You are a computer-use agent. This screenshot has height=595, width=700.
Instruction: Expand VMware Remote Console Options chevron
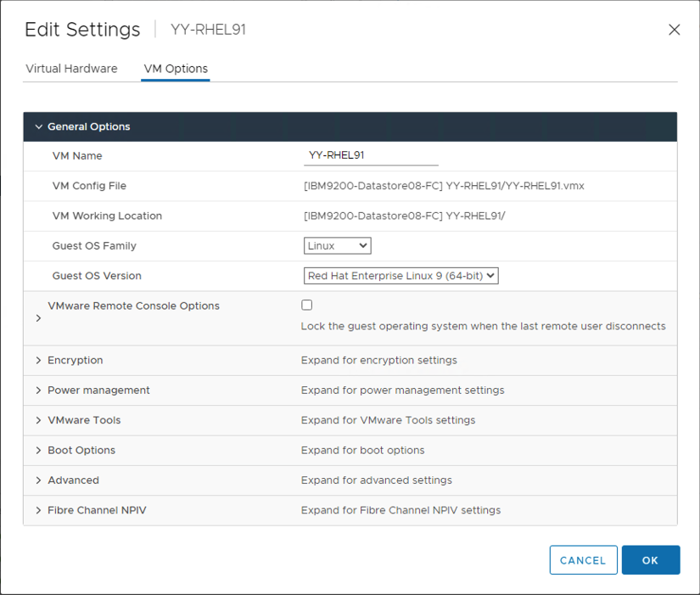38,318
